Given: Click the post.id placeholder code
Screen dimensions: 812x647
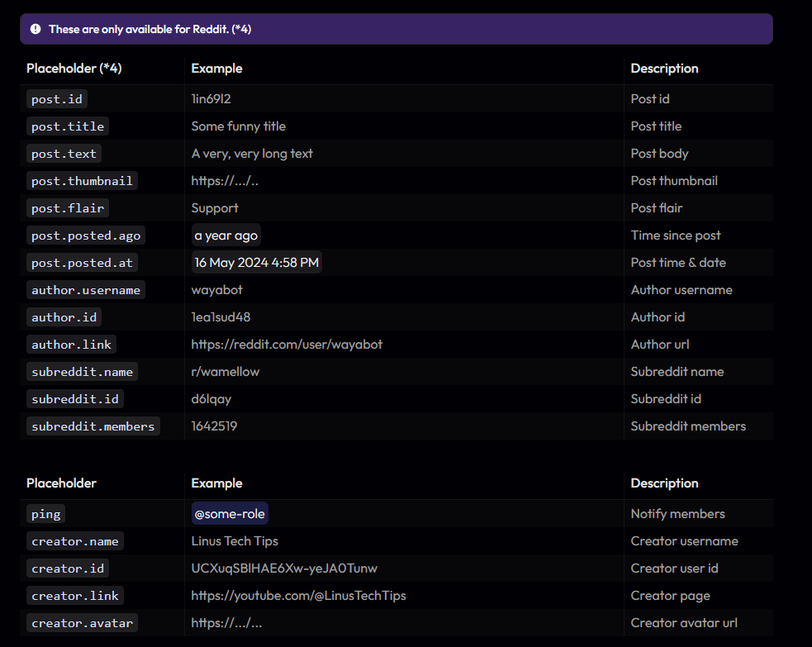Looking at the screenshot, I should (x=56, y=99).
